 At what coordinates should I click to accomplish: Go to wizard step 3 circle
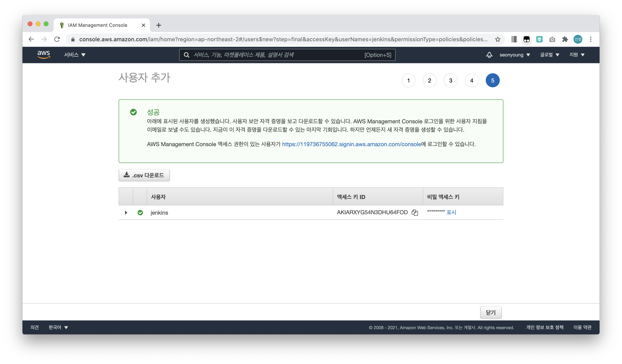(x=450, y=80)
